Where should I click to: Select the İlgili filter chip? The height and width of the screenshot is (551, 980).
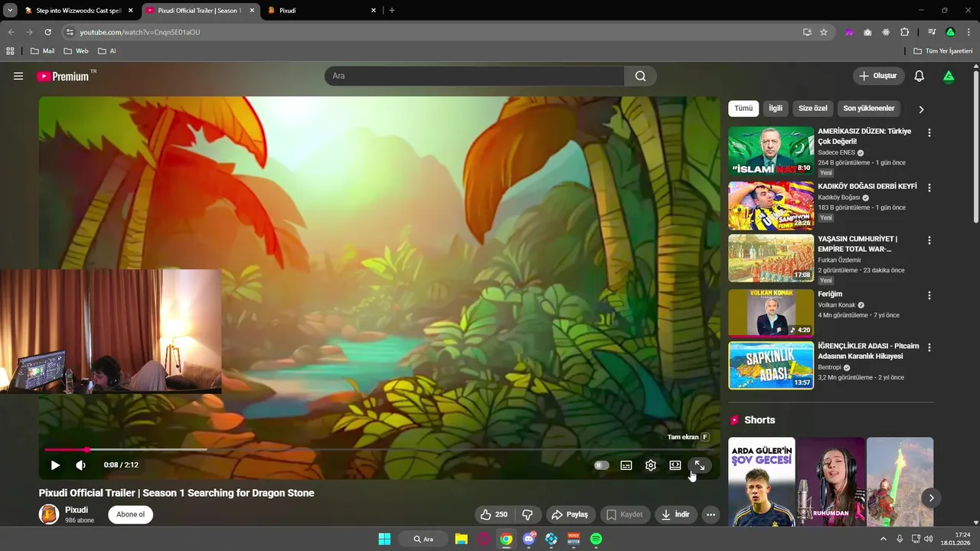pos(776,109)
